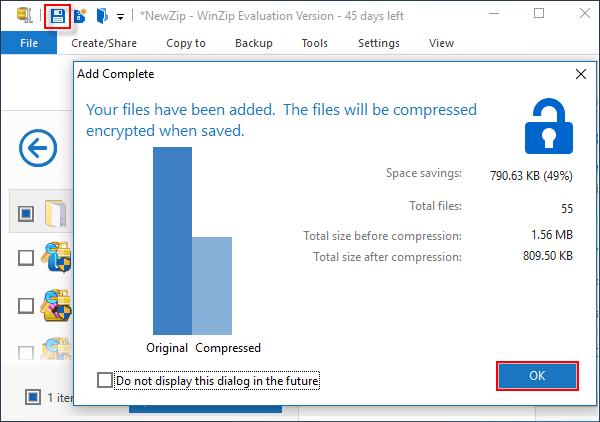Click the Save icon in quick access toolbar
Screen dimensions: 600x422
pyautogui.click(x=58, y=15)
